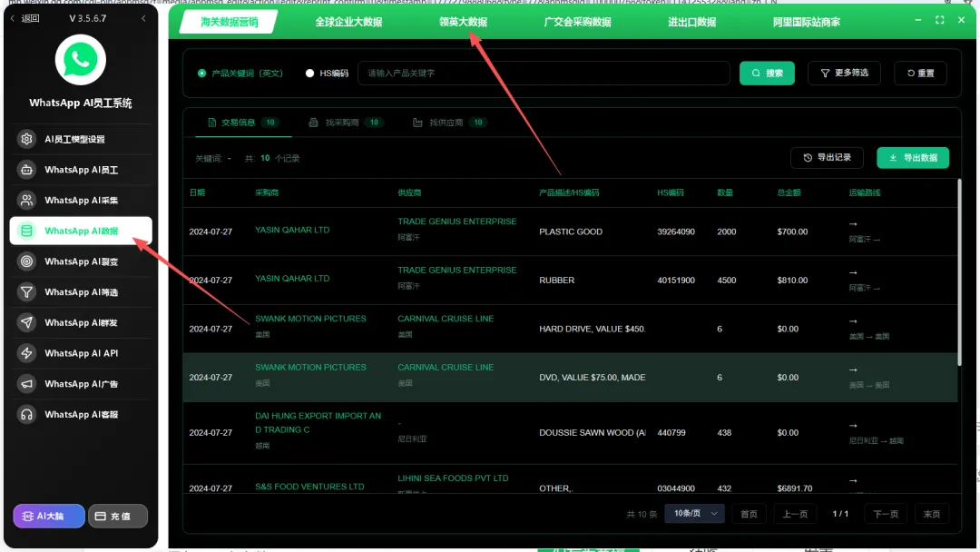The width and height of the screenshot is (980, 552).
Task: Open the 阿里国际站商家 top tab
Action: [x=807, y=22]
